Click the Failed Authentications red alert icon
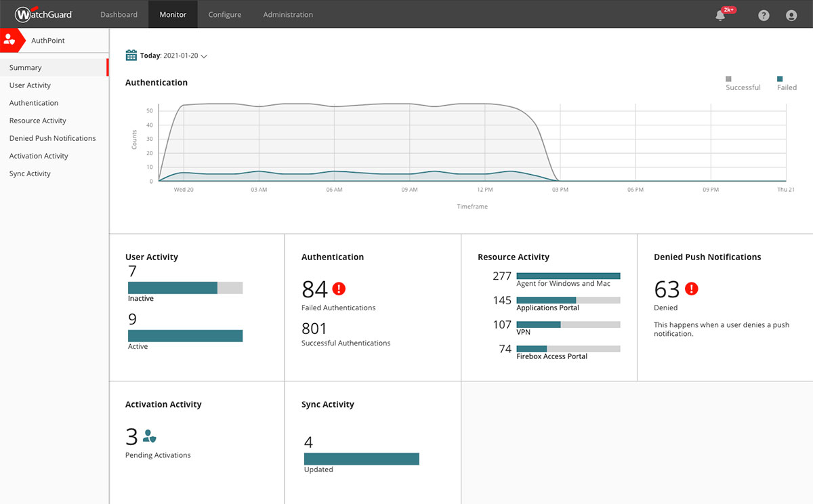The image size is (813, 504). (x=339, y=289)
